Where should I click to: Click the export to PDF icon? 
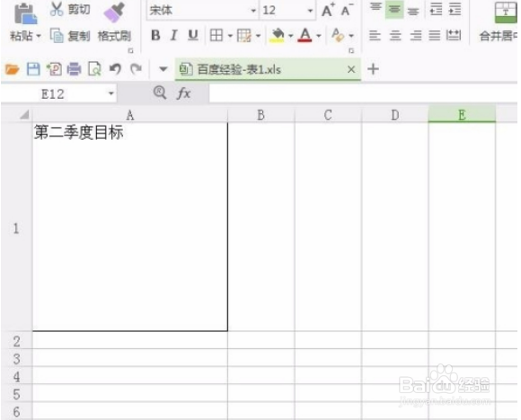tap(54, 69)
